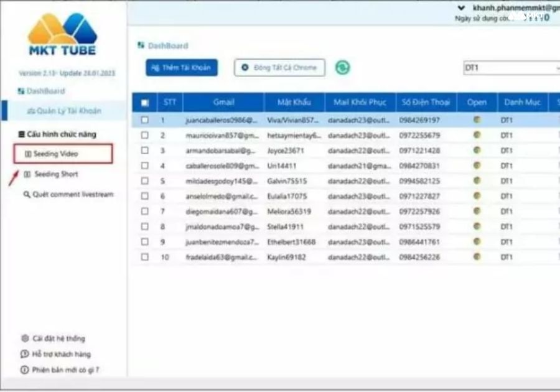560x392 pixels.
Task: Open Quản Lý Tài Khoản section
Action: (65, 111)
